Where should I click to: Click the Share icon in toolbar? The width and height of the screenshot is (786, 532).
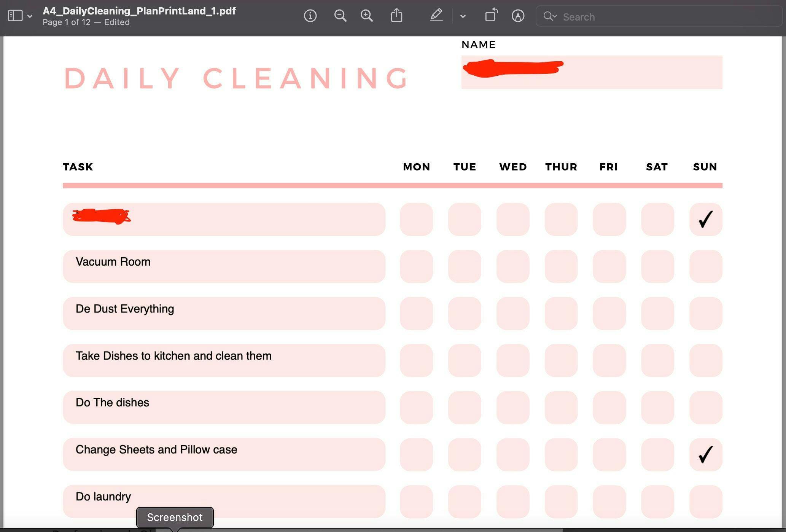[x=396, y=16]
